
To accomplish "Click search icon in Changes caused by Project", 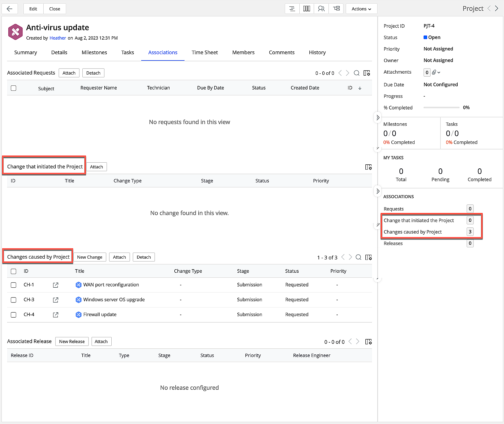I will tap(358, 257).
